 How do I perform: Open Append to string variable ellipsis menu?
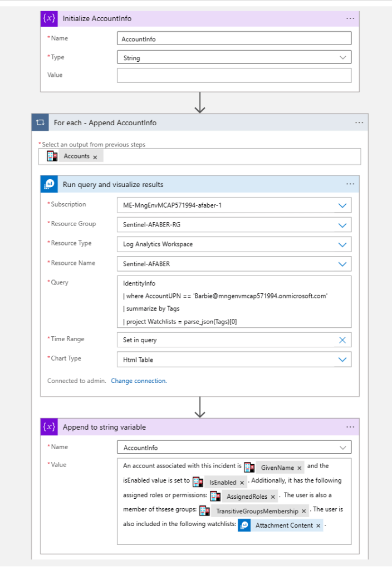click(350, 427)
